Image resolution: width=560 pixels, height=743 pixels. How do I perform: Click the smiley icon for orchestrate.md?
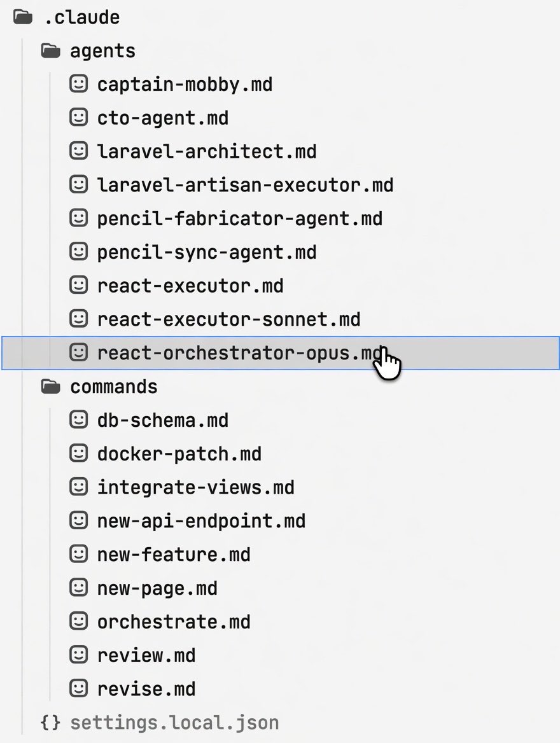coord(79,621)
